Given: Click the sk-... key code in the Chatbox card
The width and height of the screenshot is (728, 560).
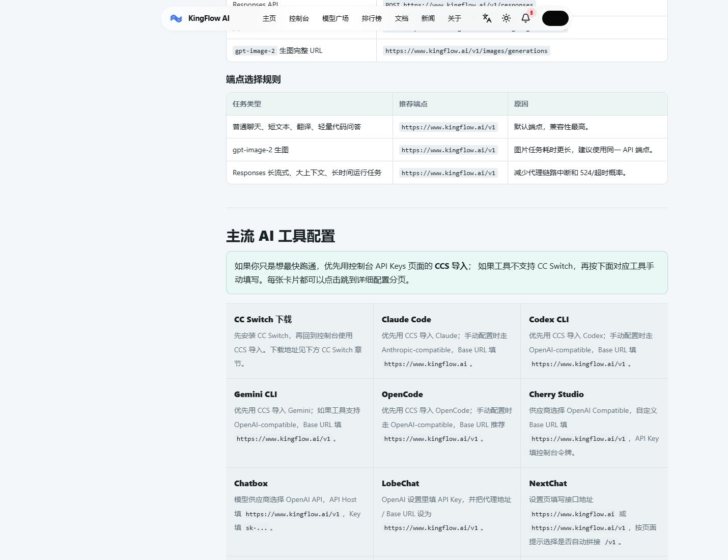Looking at the screenshot, I should click(x=257, y=528).
